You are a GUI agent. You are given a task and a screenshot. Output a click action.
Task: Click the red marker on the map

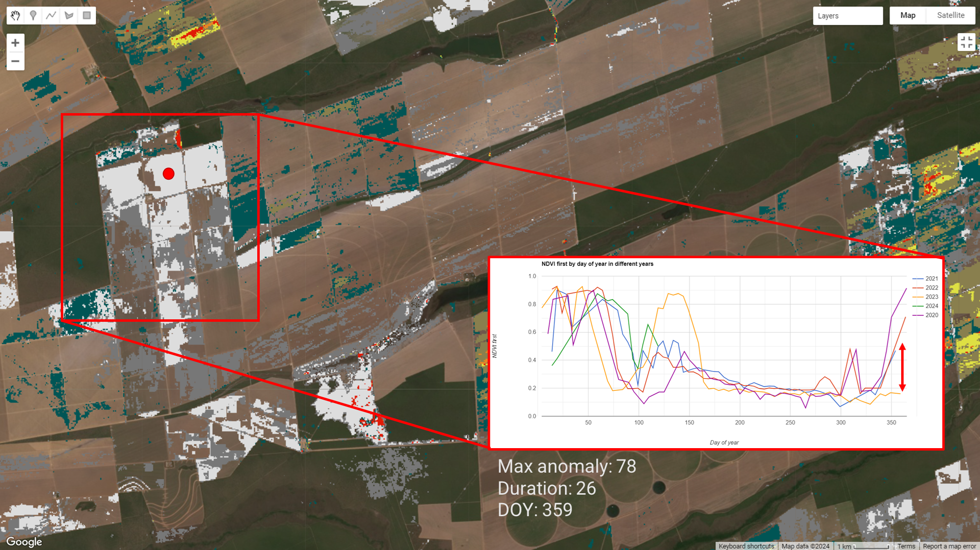click(x=169, y=173)
